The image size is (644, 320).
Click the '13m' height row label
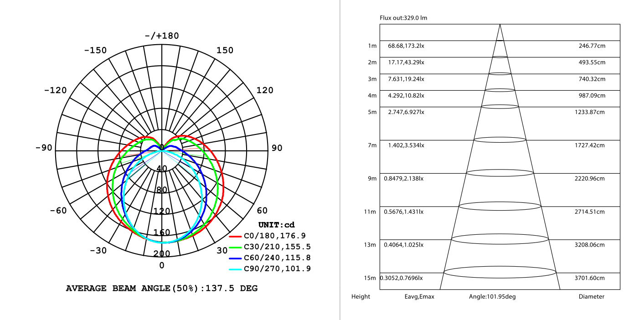371,245
